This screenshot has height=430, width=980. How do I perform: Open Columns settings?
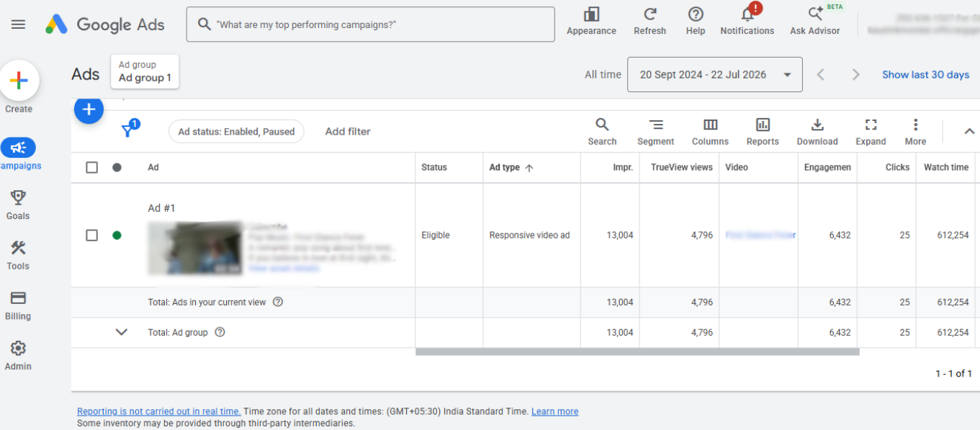tap(710, 132)
